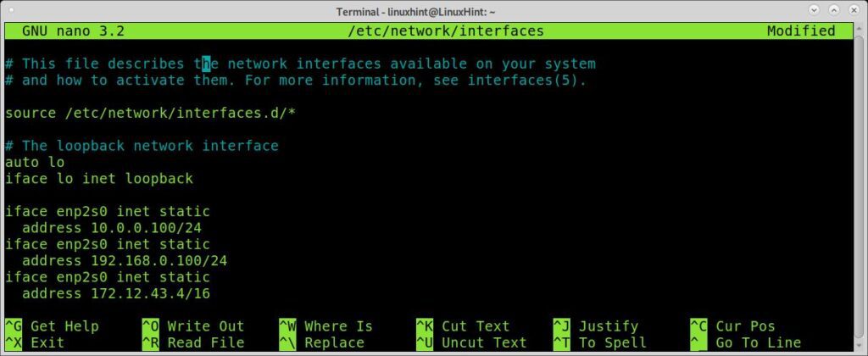Click the '^X Exit' shortcut
This screenshot has width=868, height=356.
coord(35,342)
